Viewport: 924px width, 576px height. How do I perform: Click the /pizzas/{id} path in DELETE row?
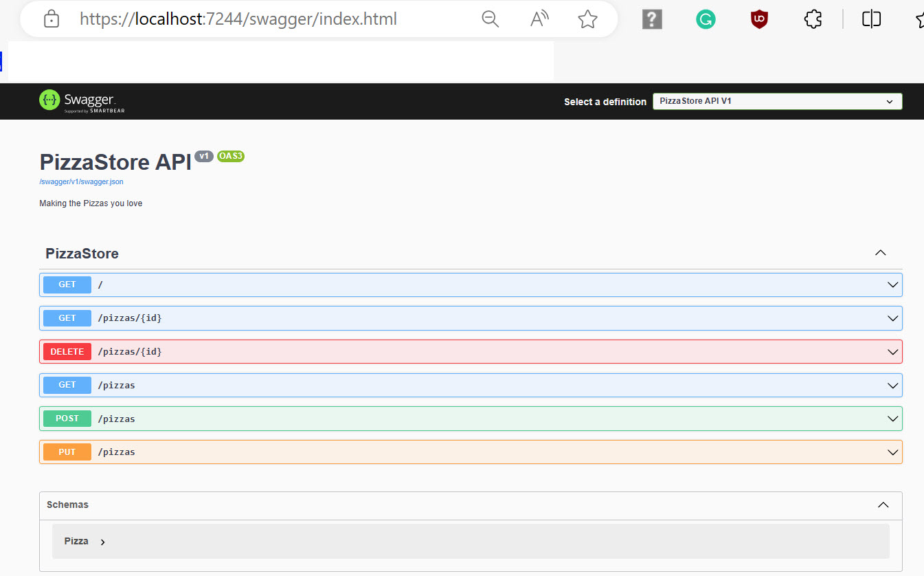pos(130,352)
